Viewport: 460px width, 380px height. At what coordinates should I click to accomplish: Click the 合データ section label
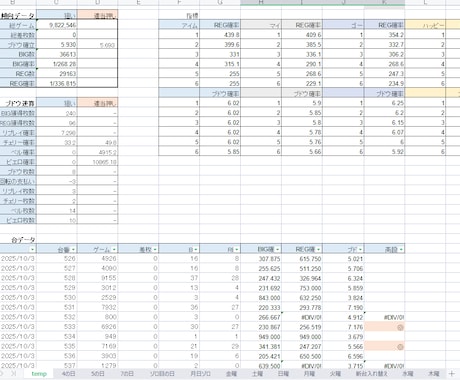[x=23, y=240]
